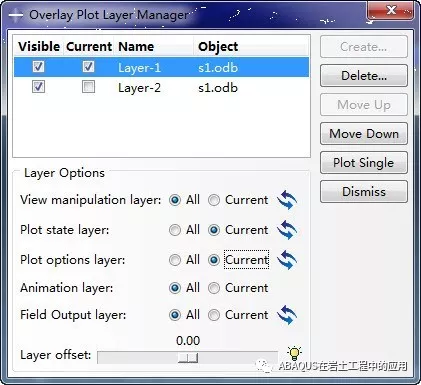Image resolution: width=421 pixels, height=385 pixels.
Task: Click the greyed Create... button
Action: tap(364, 47)
